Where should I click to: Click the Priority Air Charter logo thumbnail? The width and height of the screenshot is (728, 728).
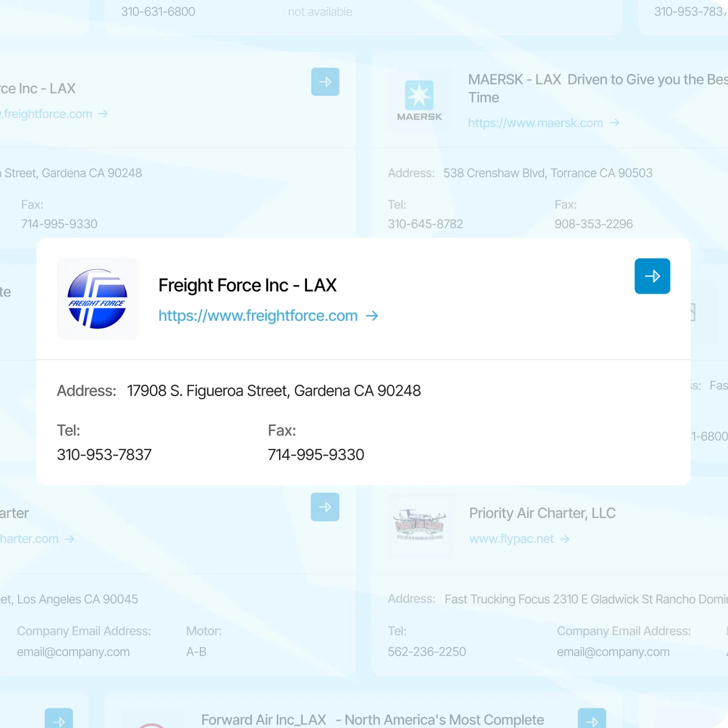[x=420, y=525]
